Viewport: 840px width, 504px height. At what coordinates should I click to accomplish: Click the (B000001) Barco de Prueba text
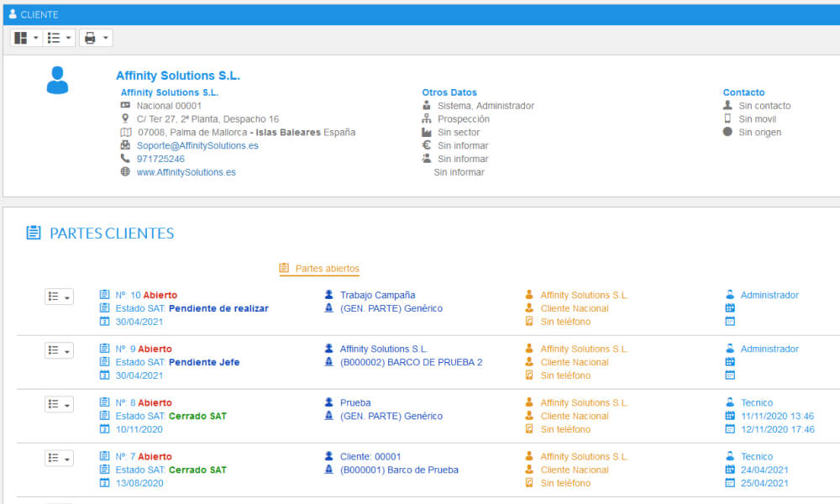pos(399,470)
